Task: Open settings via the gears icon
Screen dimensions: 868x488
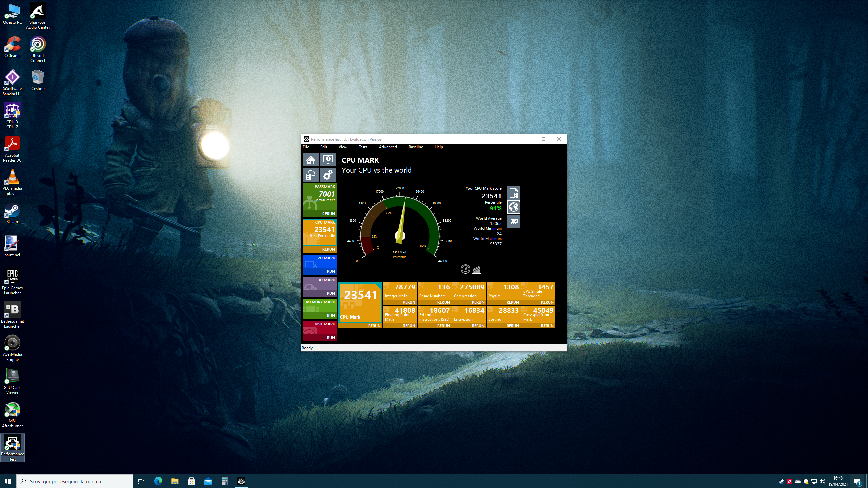Action: [328, 175]
